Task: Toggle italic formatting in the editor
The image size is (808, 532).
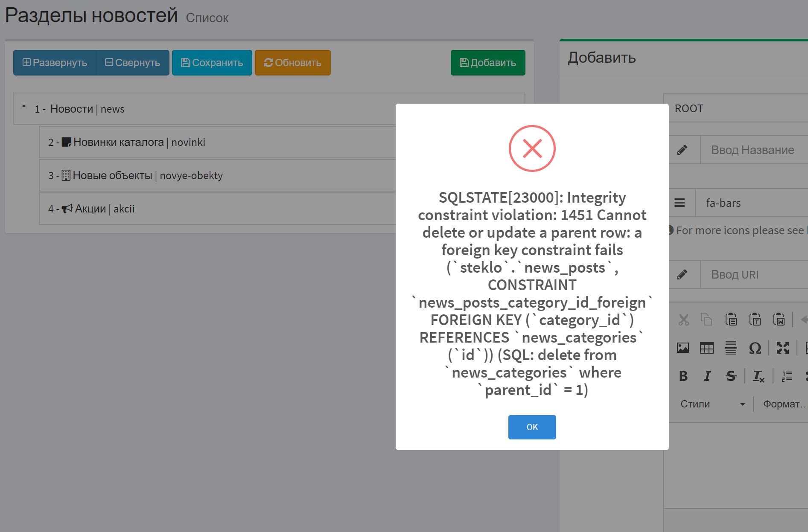Action: pos(707,376)
